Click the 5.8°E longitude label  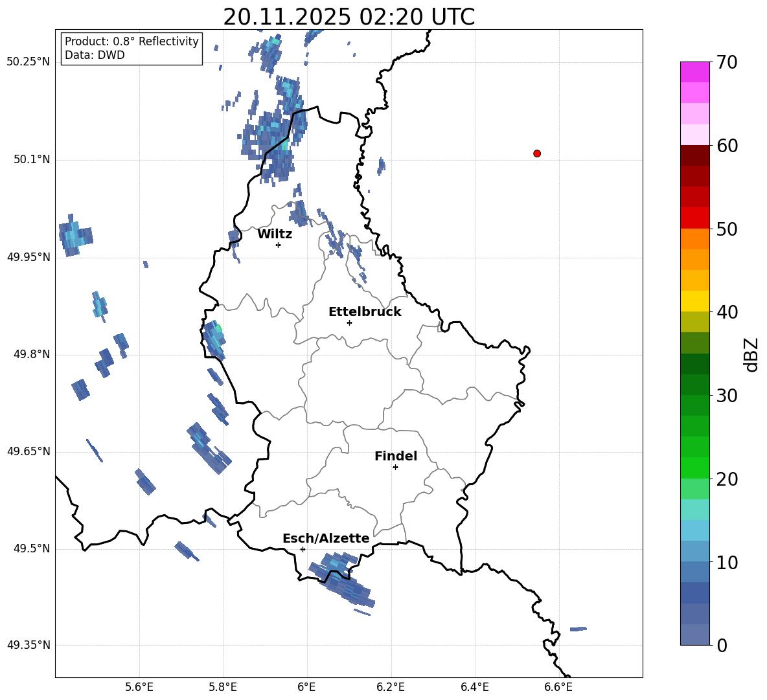tap(223, 687)
